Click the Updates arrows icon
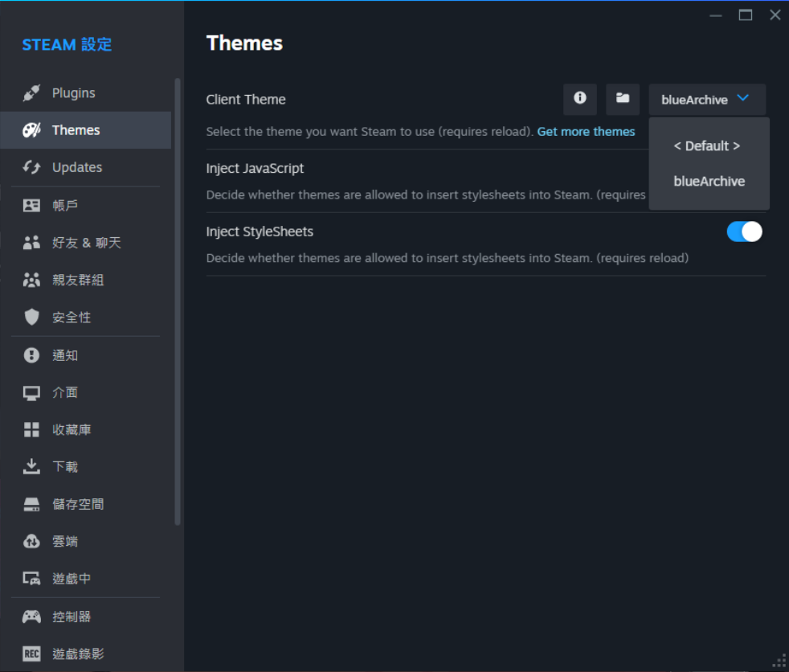 click(31, 167)
